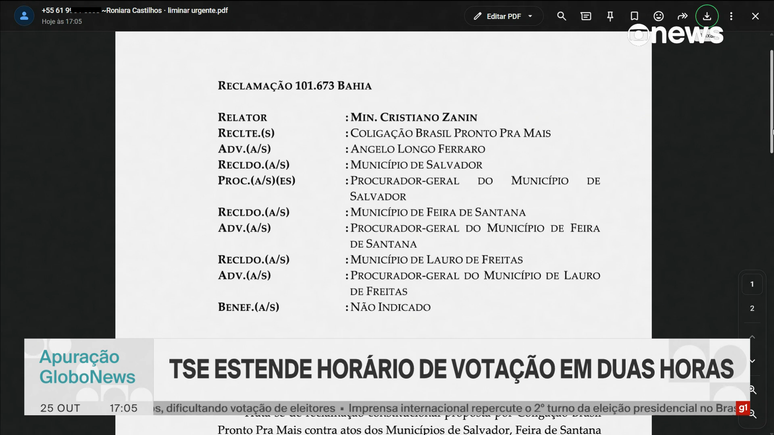Click 'Procurador-geral do Município de Feira' line
Image resolution: width=774 pixels, height=435 pixels.
click(475, 228)
